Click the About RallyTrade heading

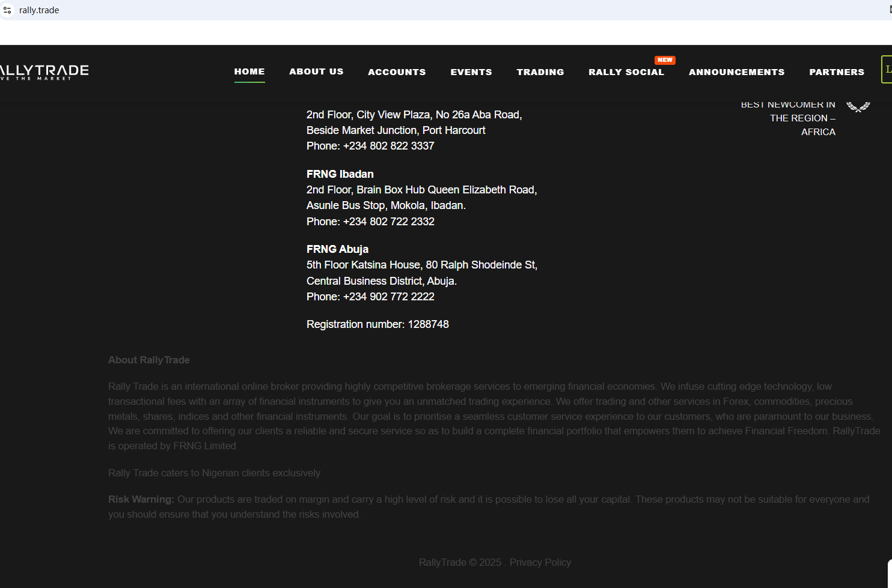click(149, 360)
